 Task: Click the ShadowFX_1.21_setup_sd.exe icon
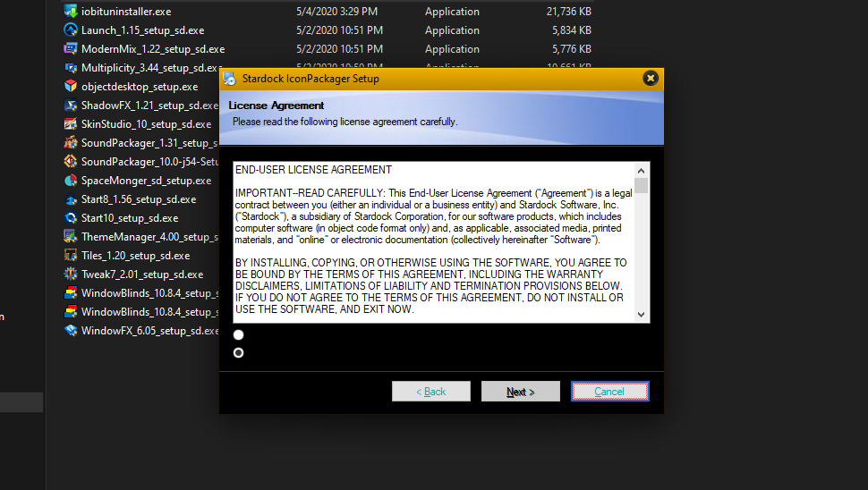coord(71,106)
